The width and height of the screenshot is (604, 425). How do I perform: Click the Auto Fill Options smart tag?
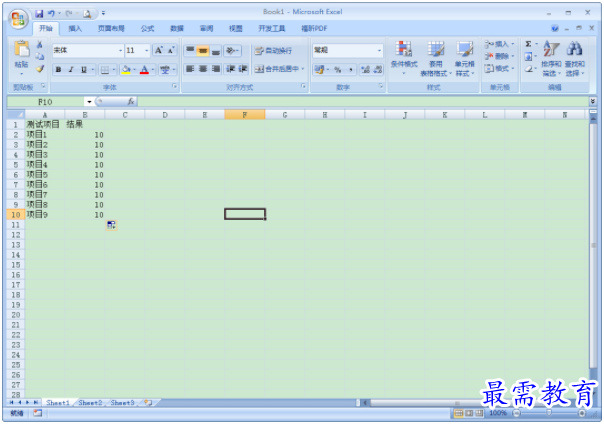(111, 225)
